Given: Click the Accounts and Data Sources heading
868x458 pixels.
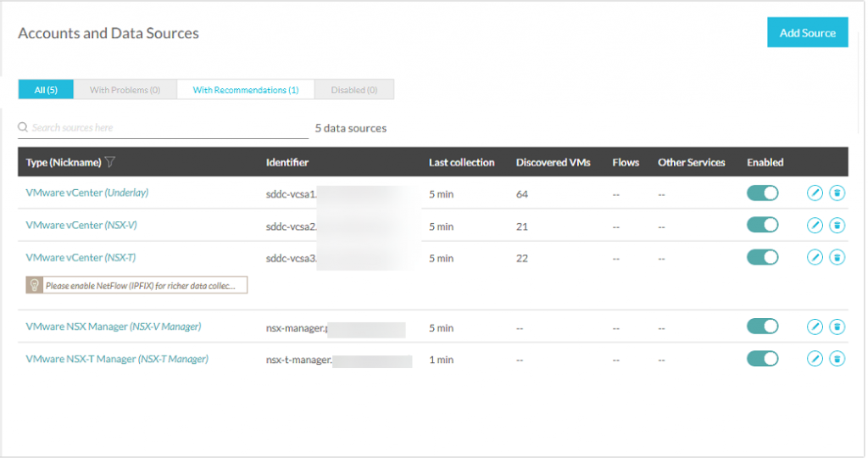Looking at the screenshot, I should click(x=108, y=33).
